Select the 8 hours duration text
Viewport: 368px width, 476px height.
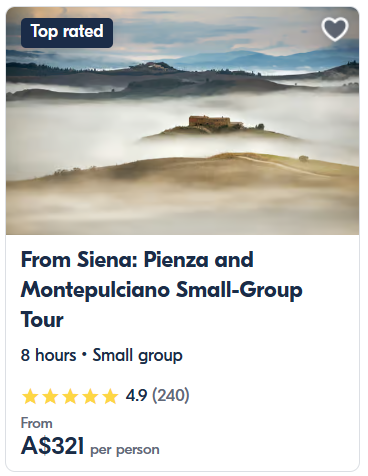[x=48, y=355]
